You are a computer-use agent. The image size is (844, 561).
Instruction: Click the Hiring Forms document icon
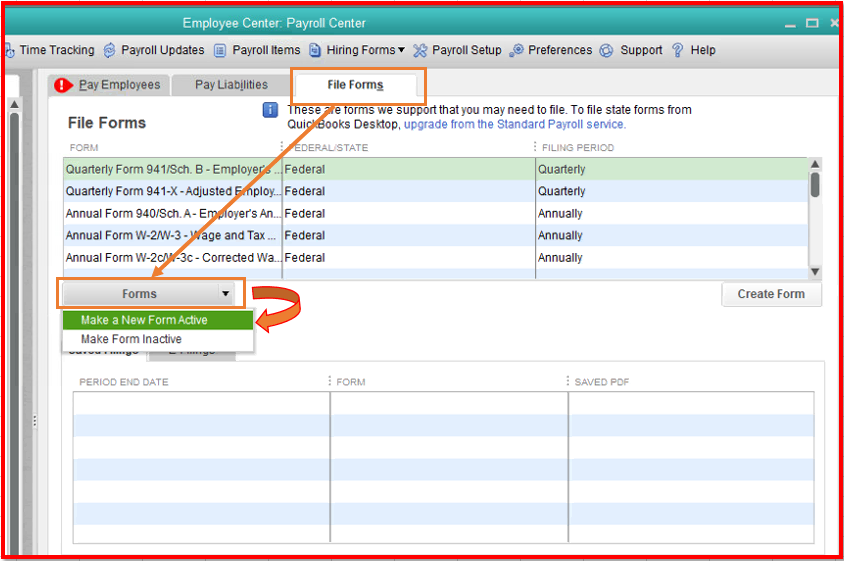(315, 50)
